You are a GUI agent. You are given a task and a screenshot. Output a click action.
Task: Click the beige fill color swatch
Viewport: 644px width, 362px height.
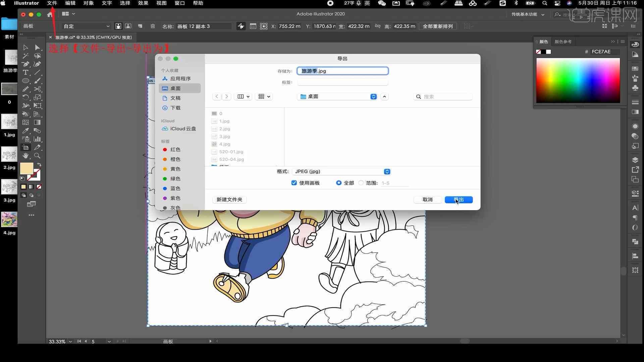[x=26, y=168]
